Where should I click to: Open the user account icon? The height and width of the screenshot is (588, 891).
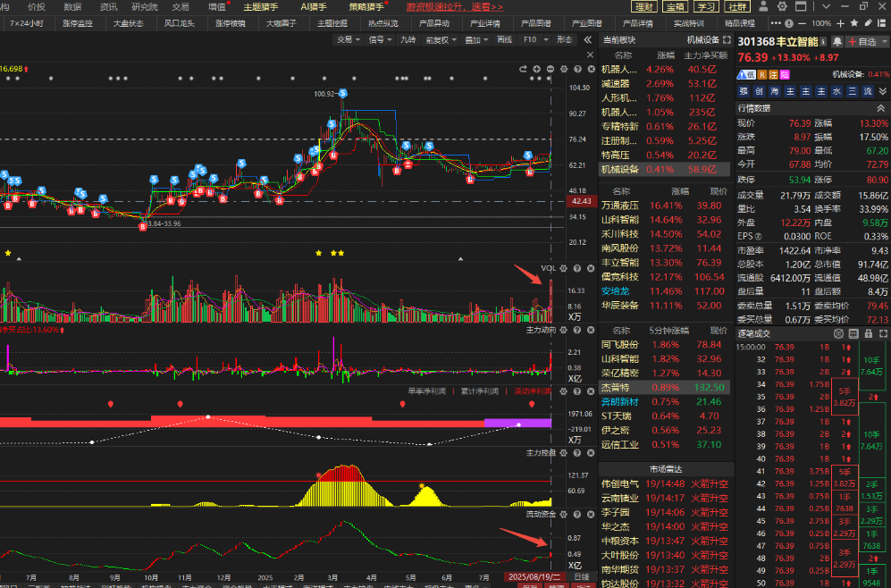763,7
